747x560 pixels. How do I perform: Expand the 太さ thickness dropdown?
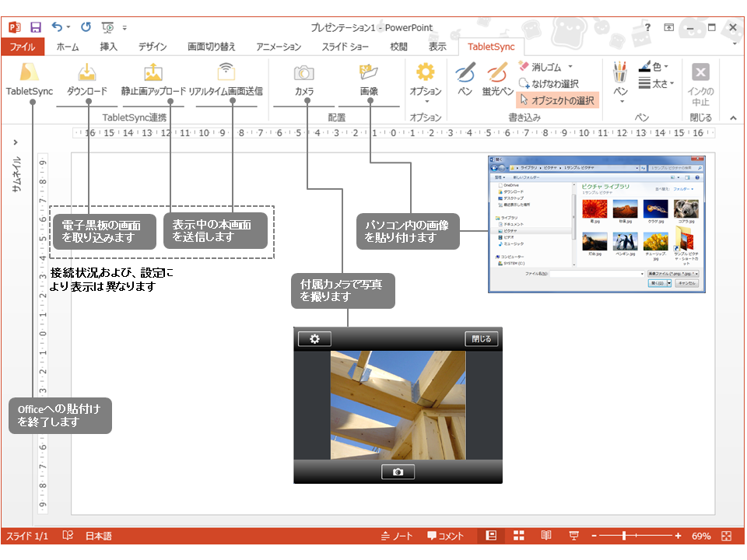point(656,83)
